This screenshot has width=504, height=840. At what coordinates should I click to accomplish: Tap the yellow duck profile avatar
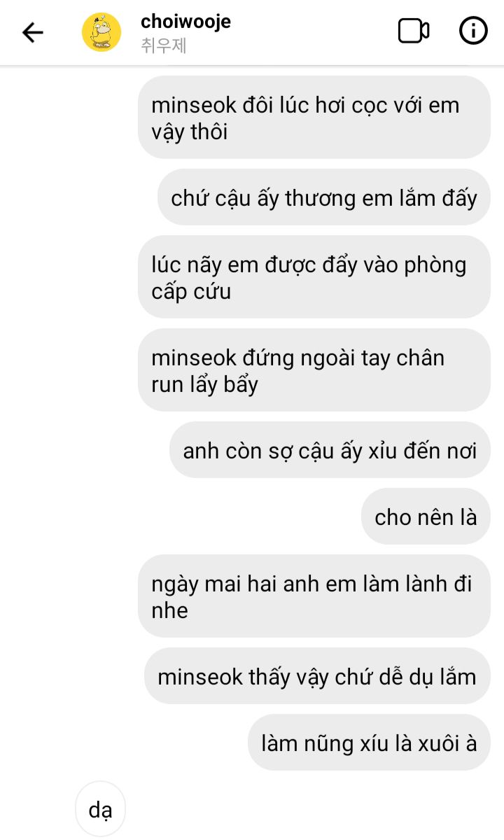(x=101, y=32)
